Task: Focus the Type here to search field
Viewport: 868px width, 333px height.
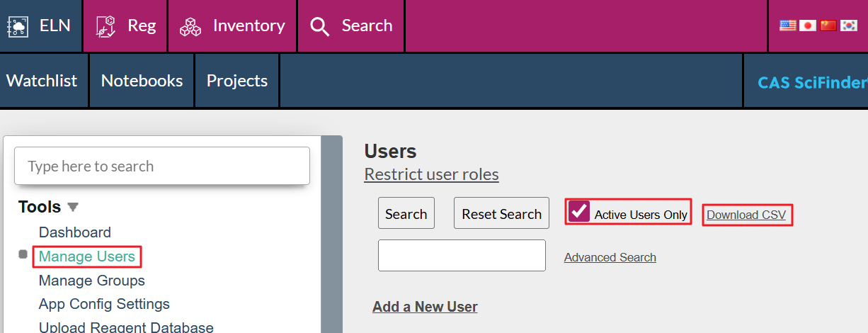Action: click(x=162, y=166)
